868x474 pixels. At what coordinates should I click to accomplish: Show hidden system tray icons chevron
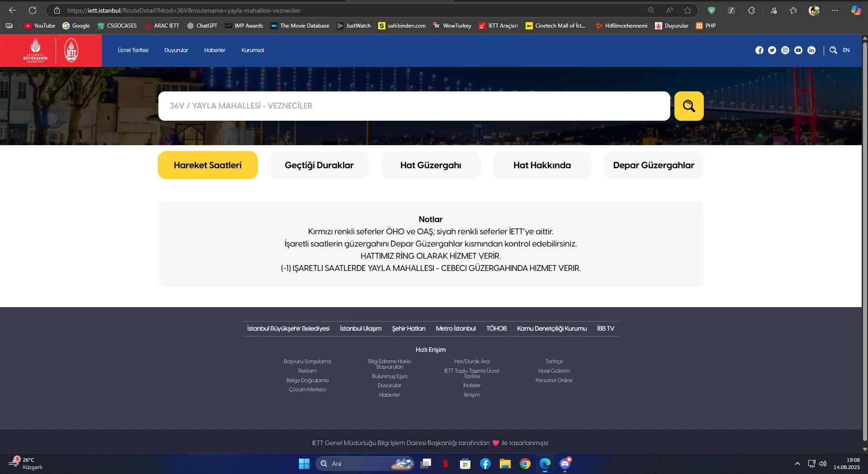(797, 464)
